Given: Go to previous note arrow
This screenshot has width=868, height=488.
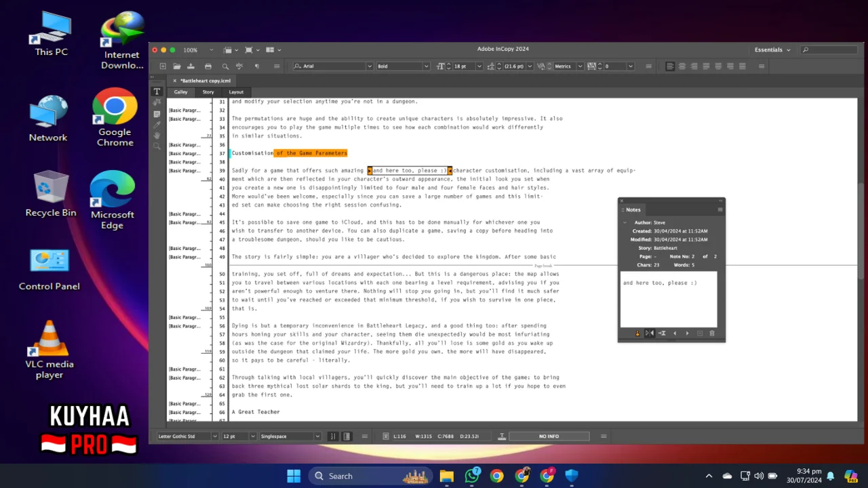Looking at the screenshot, I should pyautogui.click(x=675, y=333).
